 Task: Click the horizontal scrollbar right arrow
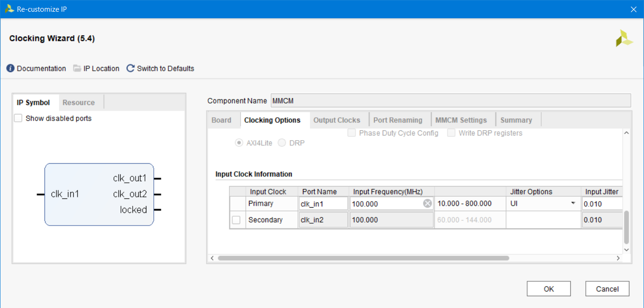[x=618, y=258]
